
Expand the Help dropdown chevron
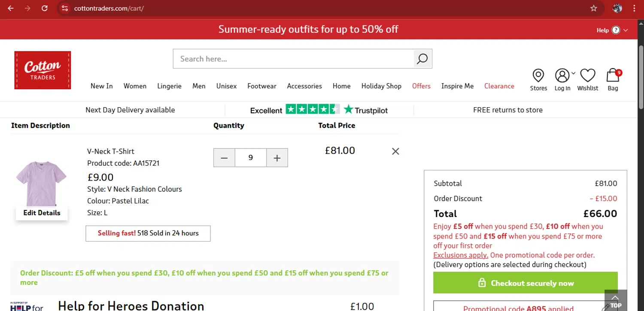coord(626,30)
